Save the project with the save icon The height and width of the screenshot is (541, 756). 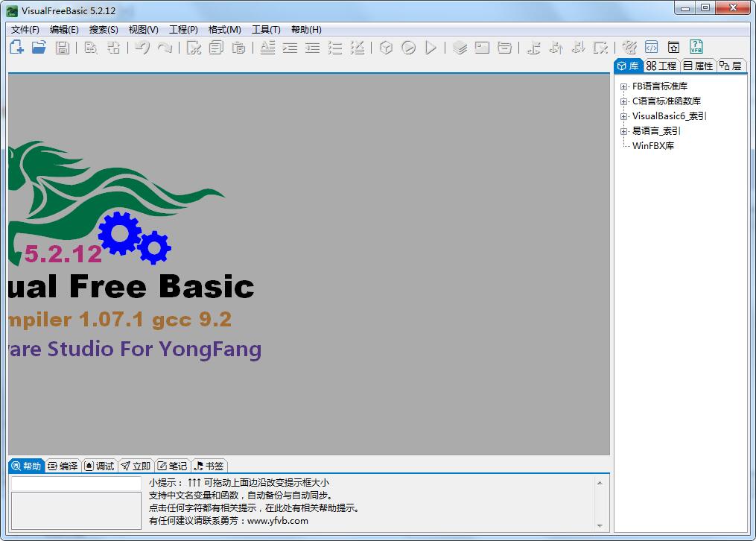[63, 47]
